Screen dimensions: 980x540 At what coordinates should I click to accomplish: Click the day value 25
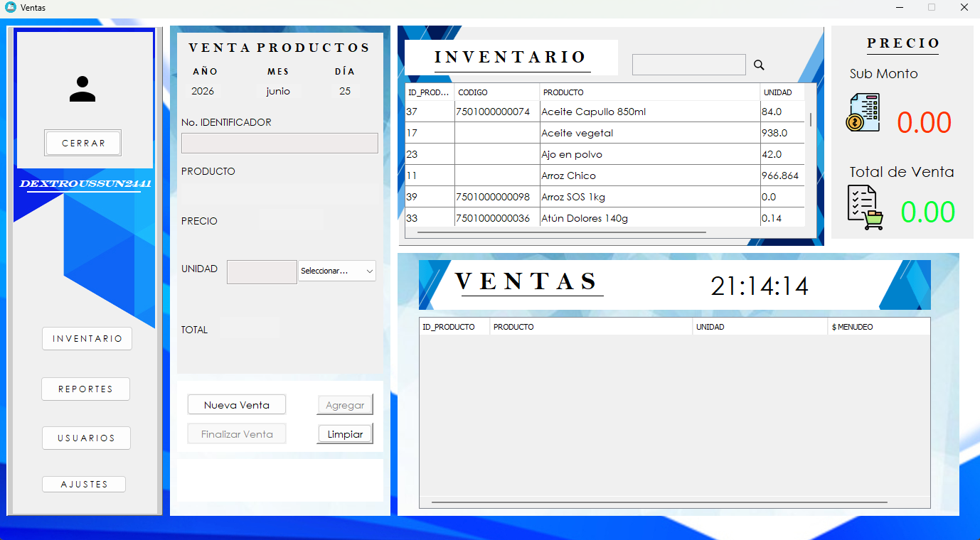point(345,91)
